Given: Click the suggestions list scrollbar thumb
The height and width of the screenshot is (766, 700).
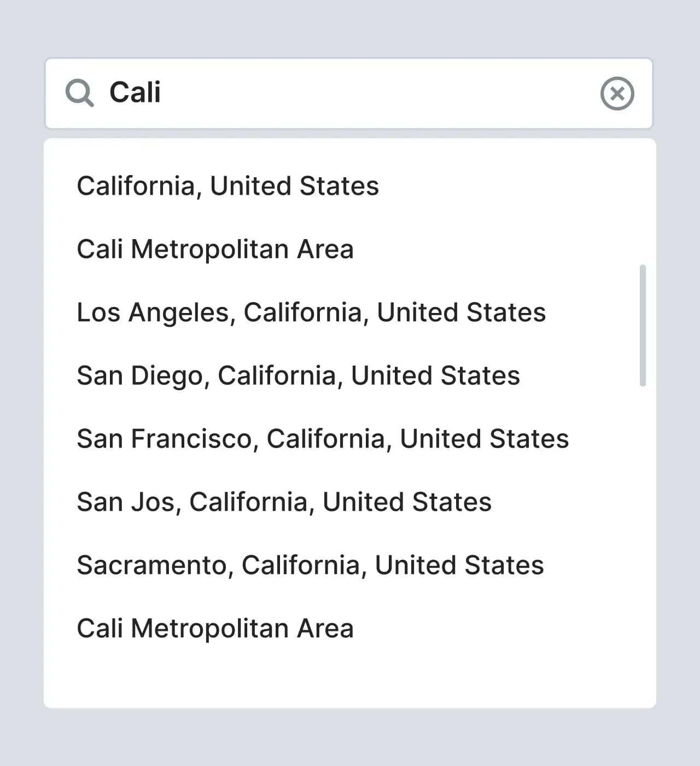Looking at the screenshot, I should point(643,326).
